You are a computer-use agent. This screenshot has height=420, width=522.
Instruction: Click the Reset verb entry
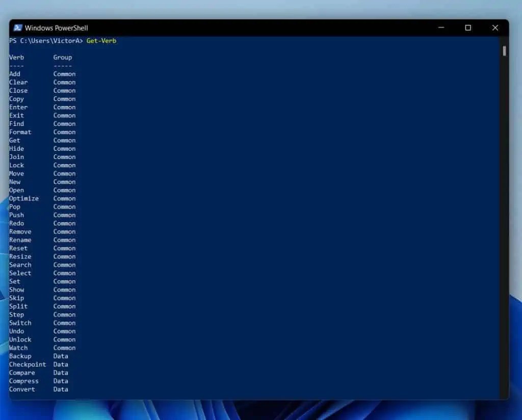18,249
